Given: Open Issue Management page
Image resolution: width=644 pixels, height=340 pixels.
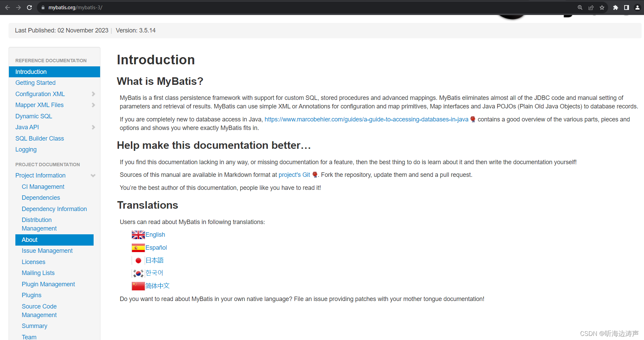Looking at the screenshot, I should pyautogui.click(x=47, y=251).
